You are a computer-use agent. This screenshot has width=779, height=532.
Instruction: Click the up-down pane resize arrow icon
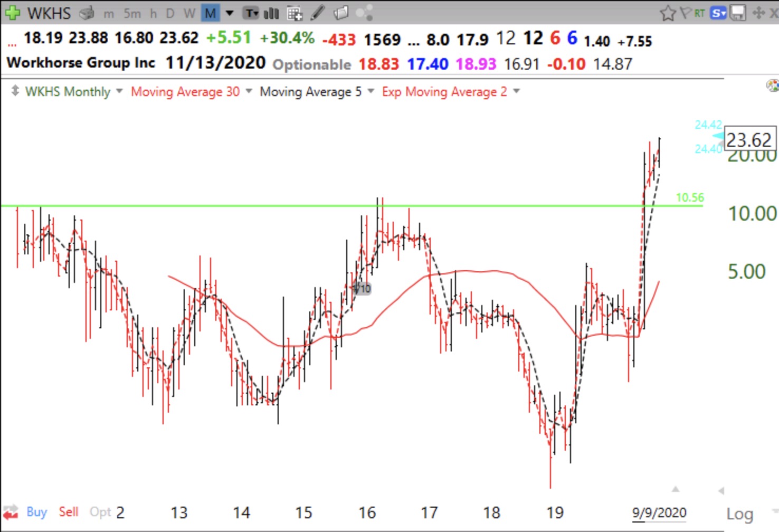point(15,91)
